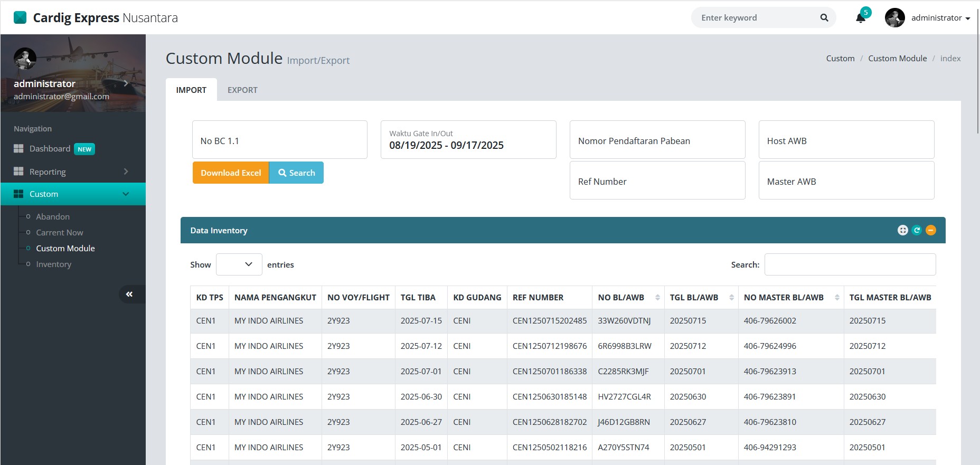Reload the Data Inventory panel

pyautogui.click(x=917, y=230)
